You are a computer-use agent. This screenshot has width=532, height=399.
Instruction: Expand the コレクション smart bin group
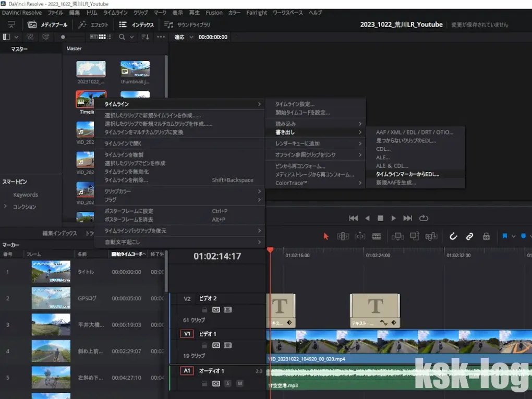6,207
